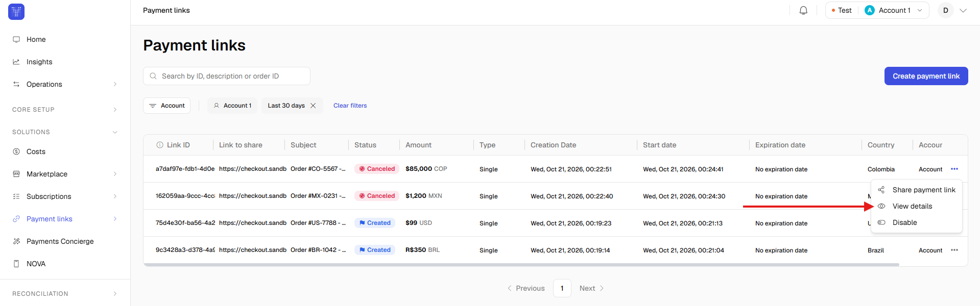Click the eye icon beside View details
The height and width of the screenshot is (306, 980).
coord(881,206)
